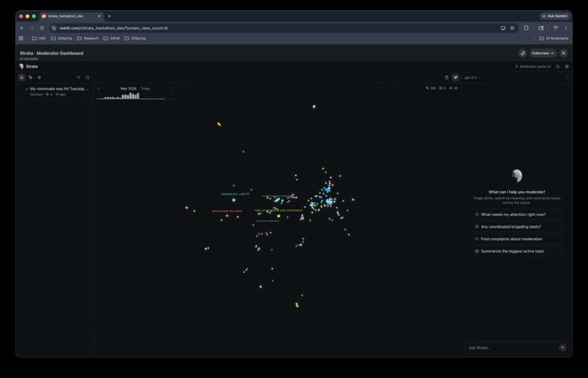Open the 24Spring bookmarks folder
588x378 pixels.
(61, 38)
